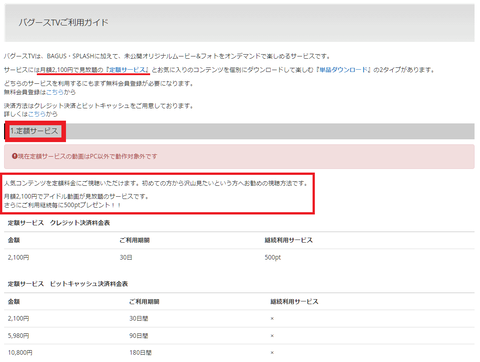Open the 『定額サービス』 link in the intro
This screenshot has width=480, height=362.
[x=127, y=70]
